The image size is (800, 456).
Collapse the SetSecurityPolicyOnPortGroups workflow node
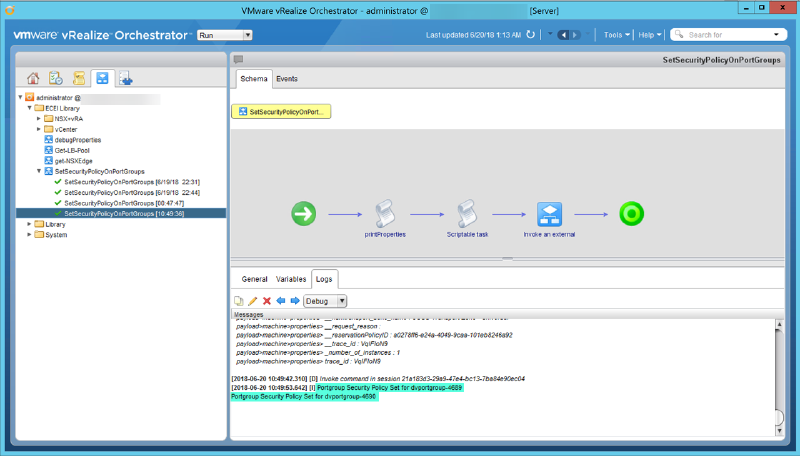(39, 171)
